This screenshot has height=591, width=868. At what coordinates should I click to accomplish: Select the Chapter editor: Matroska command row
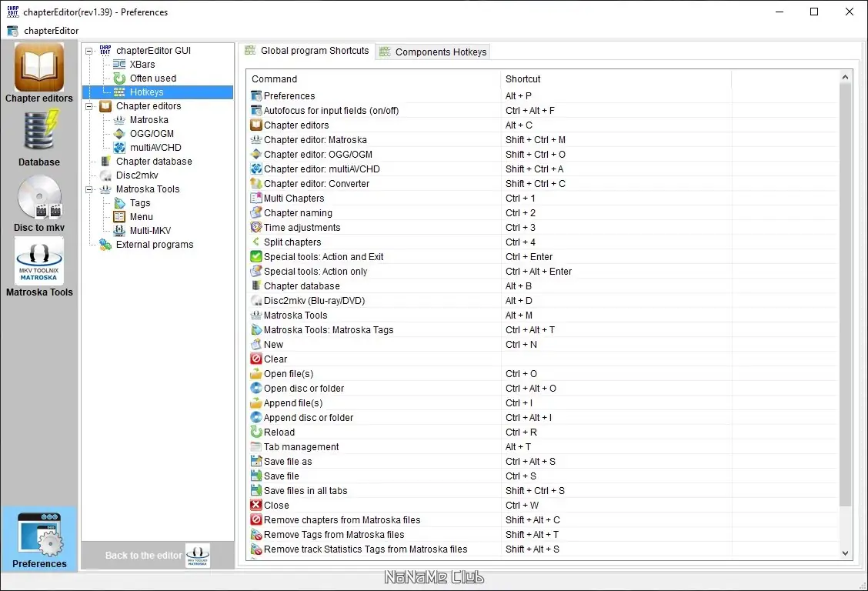[542, 139]
